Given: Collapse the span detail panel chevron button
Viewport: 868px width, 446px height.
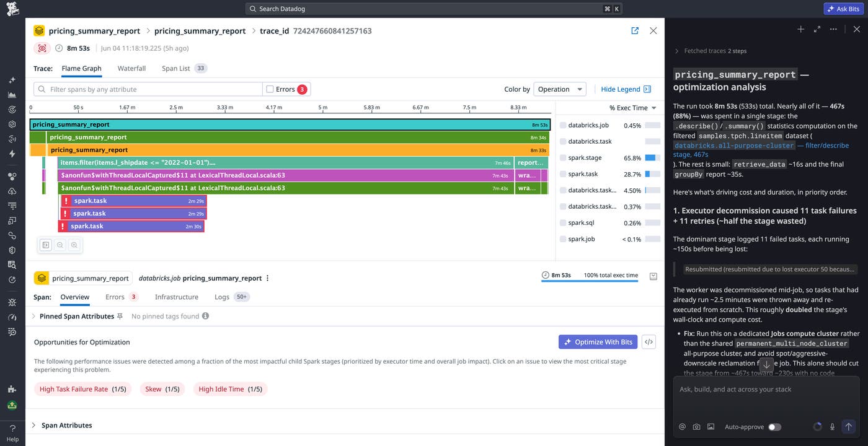Looking at the screenshot, I should click(x=653, y=276).
